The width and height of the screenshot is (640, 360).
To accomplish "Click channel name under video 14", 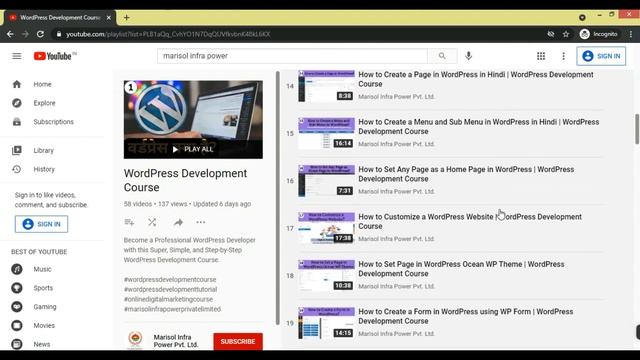I will (x=396, y=97).
